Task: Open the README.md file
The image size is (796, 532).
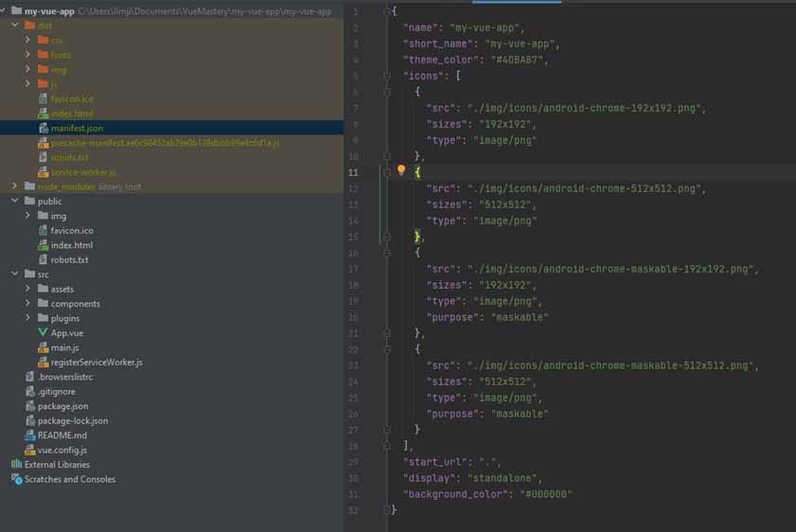Action: point(68,435)
